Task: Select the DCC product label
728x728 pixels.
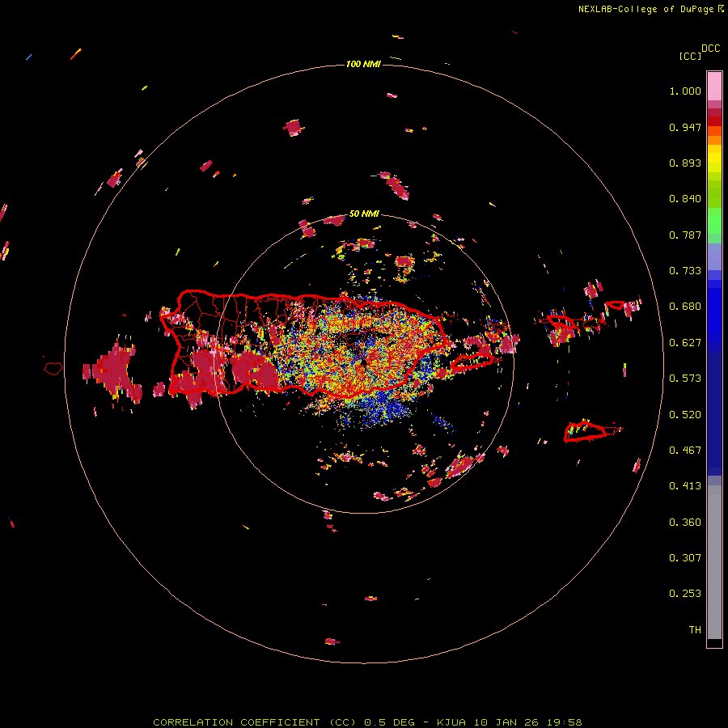Action: pos(710,49)
